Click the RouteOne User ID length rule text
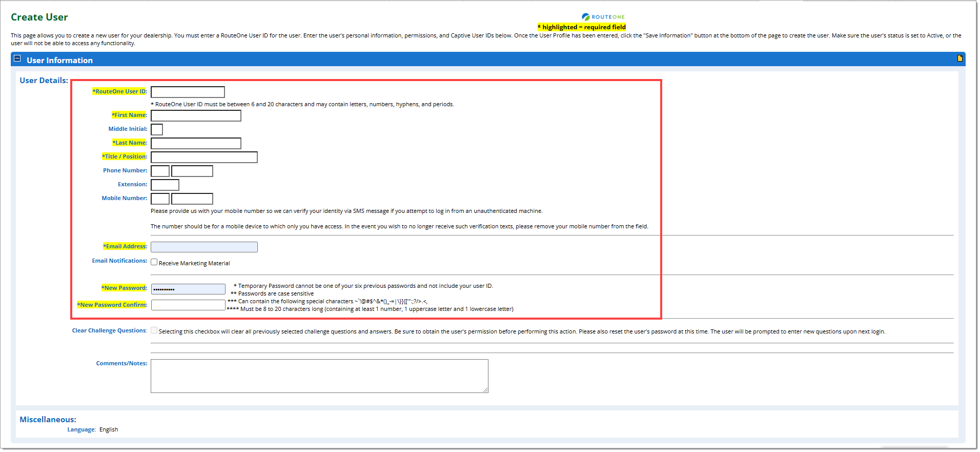This screenshot has height=452, width=980. [302, 104]
